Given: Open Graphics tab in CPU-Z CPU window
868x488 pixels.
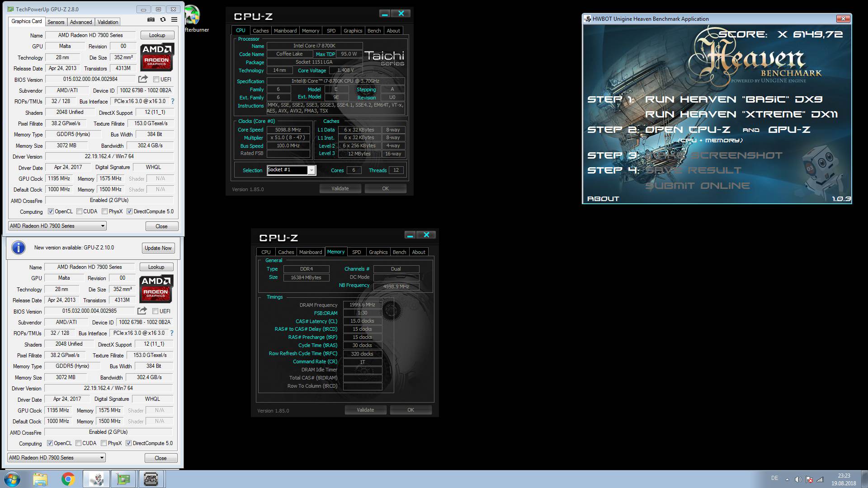Looking at the screenshot, I should point(353,31).
